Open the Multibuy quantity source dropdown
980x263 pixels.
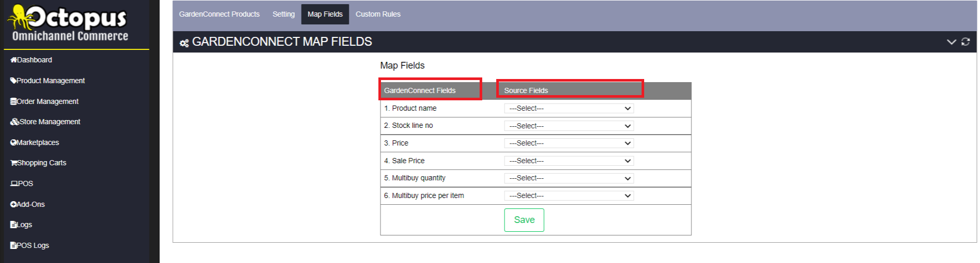click(569, 178)
